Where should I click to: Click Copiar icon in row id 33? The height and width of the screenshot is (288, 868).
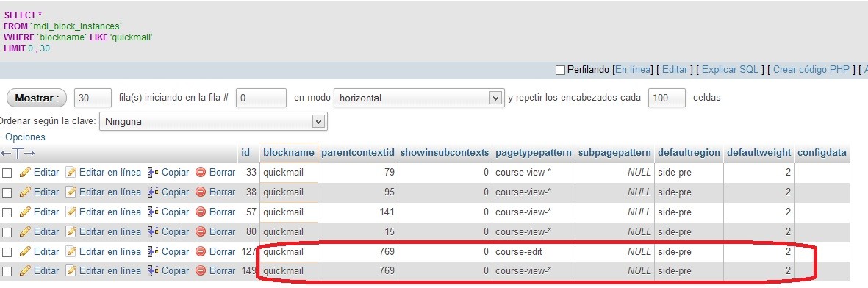(x=154, y=172)
